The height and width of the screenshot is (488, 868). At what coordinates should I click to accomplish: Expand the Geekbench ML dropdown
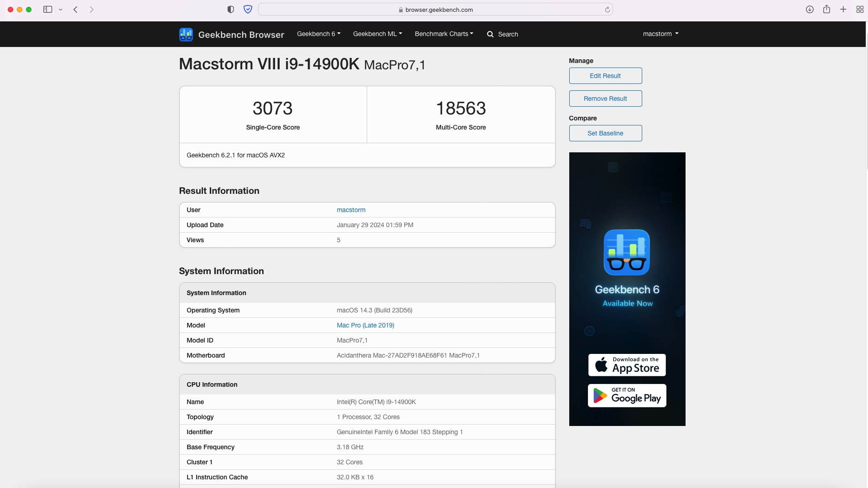point(377,34)
